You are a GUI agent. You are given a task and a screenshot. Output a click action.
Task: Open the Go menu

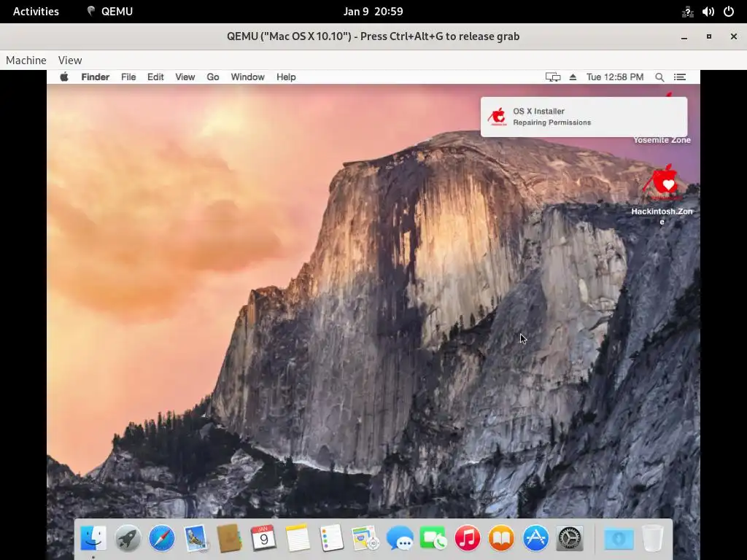click(x=213, y=77)
